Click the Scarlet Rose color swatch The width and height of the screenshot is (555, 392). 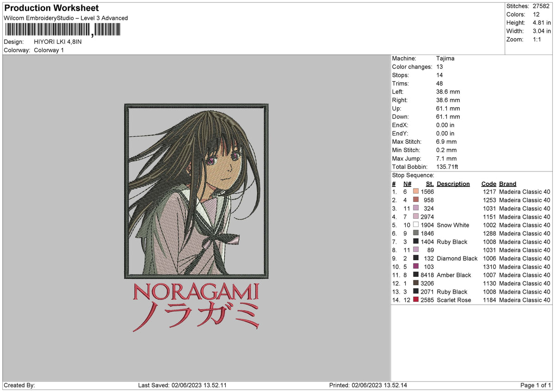416,300
